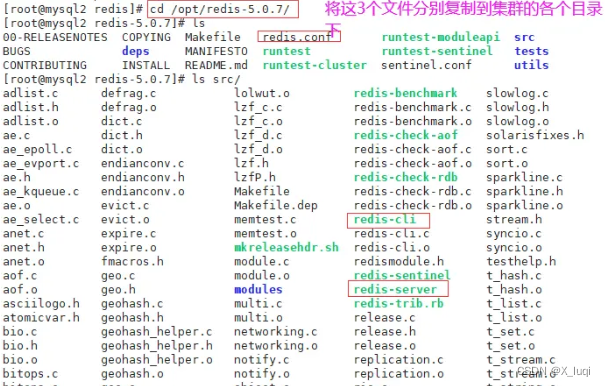Click redis-trib.rb file name
The height and width of the screenshot is (386, 605).
coord(399,303)
